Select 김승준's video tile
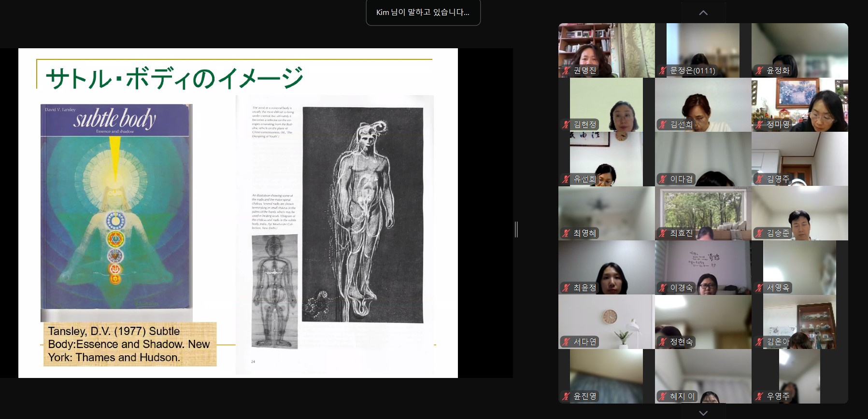 click(800, 213)
